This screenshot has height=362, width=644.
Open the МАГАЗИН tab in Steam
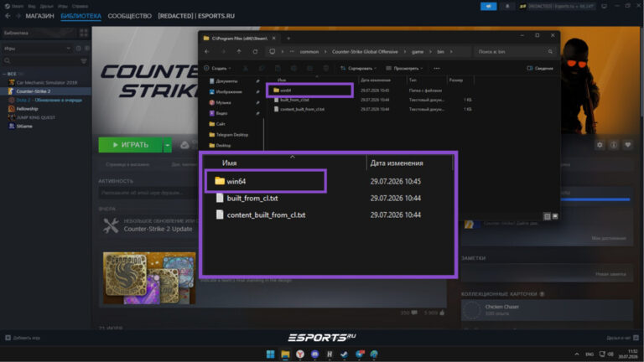[x=40, y=16]
